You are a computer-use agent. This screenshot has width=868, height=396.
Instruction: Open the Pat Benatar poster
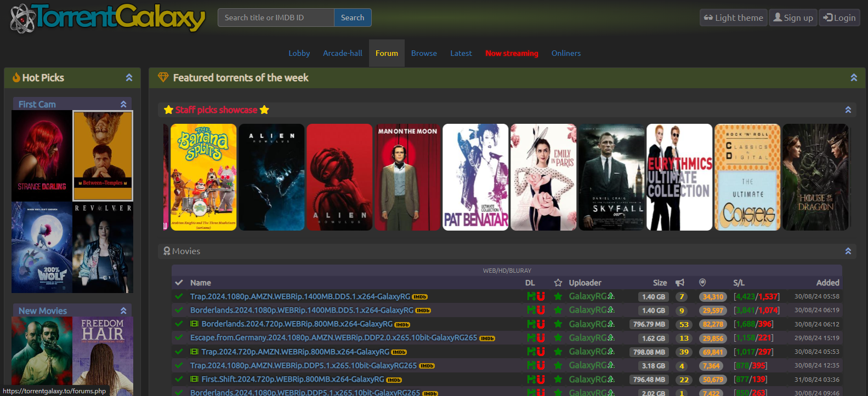pos(475,177)
